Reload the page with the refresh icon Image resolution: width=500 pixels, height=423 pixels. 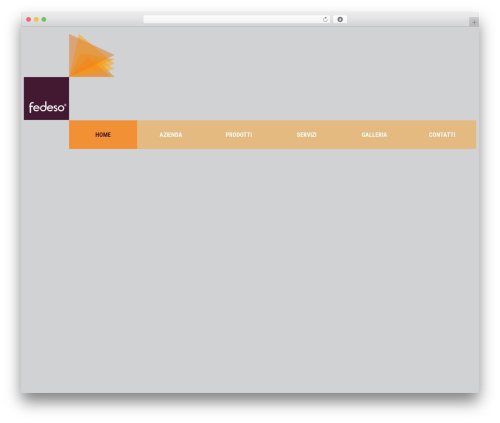[x=325, y=19]
